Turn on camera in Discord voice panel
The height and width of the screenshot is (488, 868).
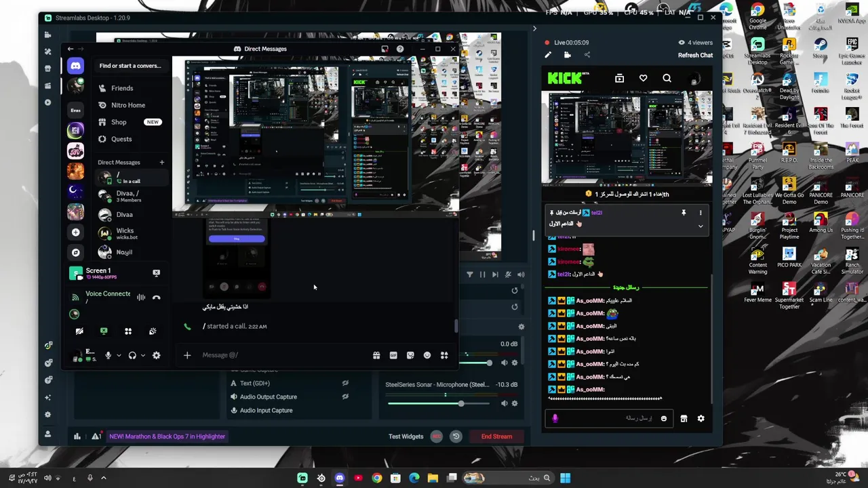(x=79, y=331)
